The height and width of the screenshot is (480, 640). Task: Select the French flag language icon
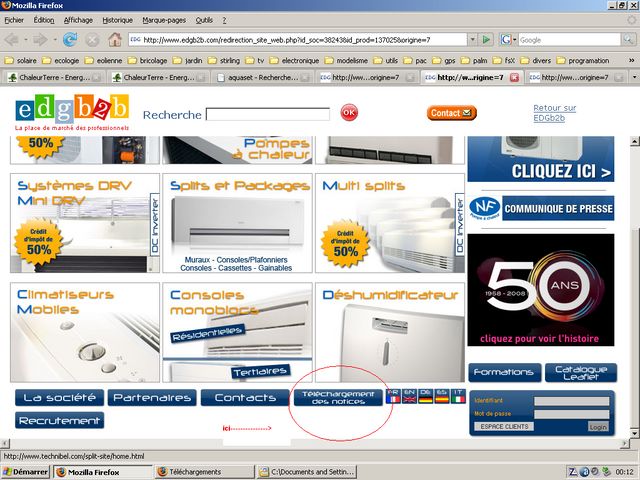pyautogui.click(x=393, y=396)
